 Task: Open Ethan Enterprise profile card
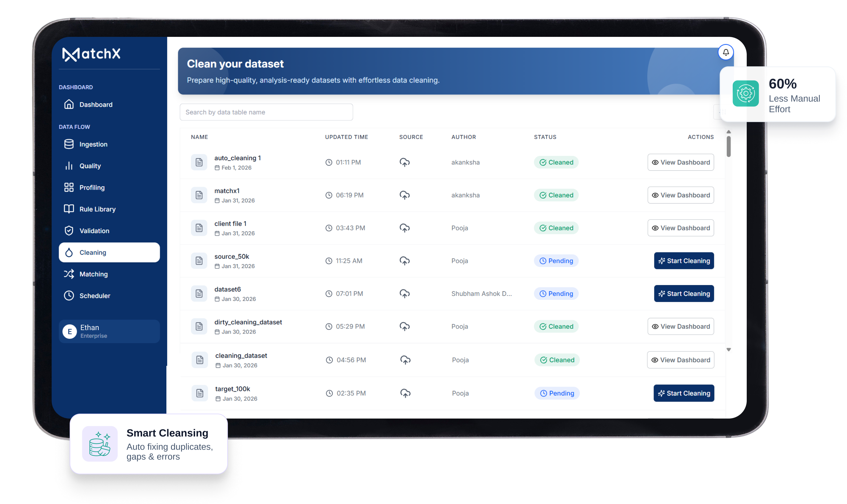[109, 331]
